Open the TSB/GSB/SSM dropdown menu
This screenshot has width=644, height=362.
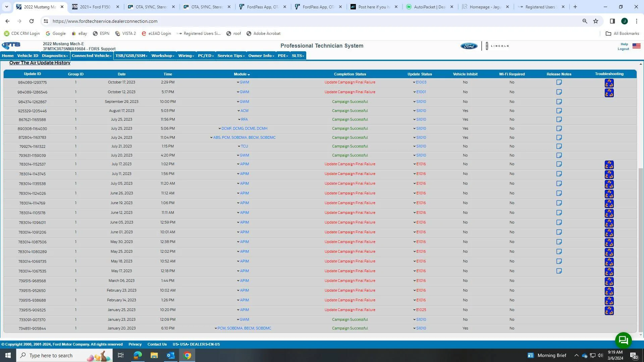(131, 56)
